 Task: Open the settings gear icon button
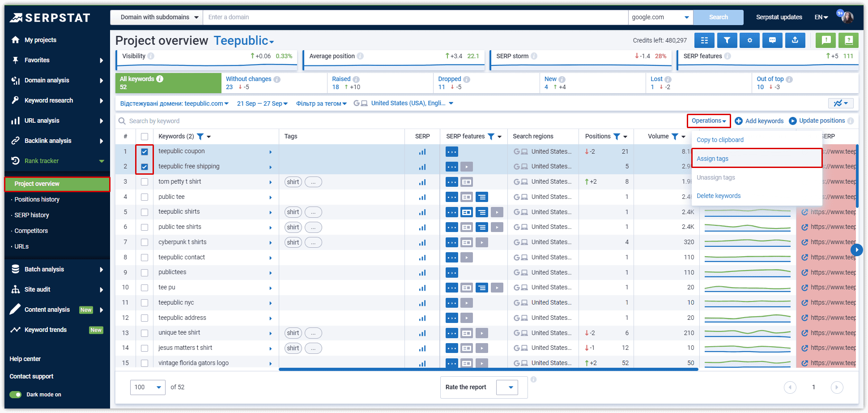point(749,40)
